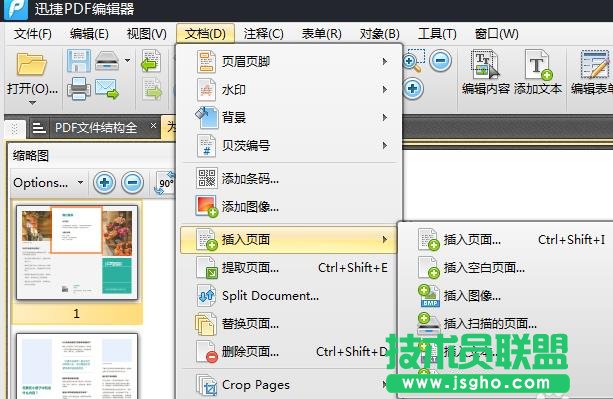Viewport: 613px width, 399px height.
Task: Click the send email icon
Action: coord(107,89)
